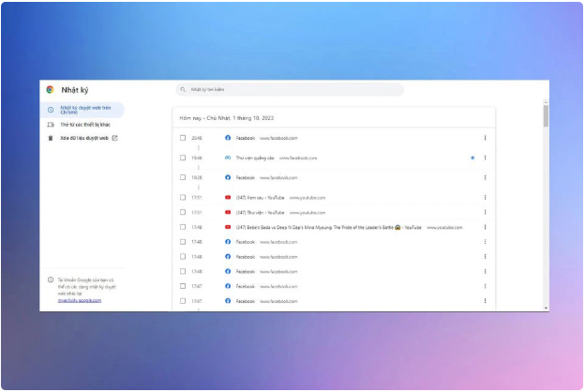Click the external-link icon beside Xóa dữ liệu duyệt web
The image size is (585, 392).
pos(115,138)
